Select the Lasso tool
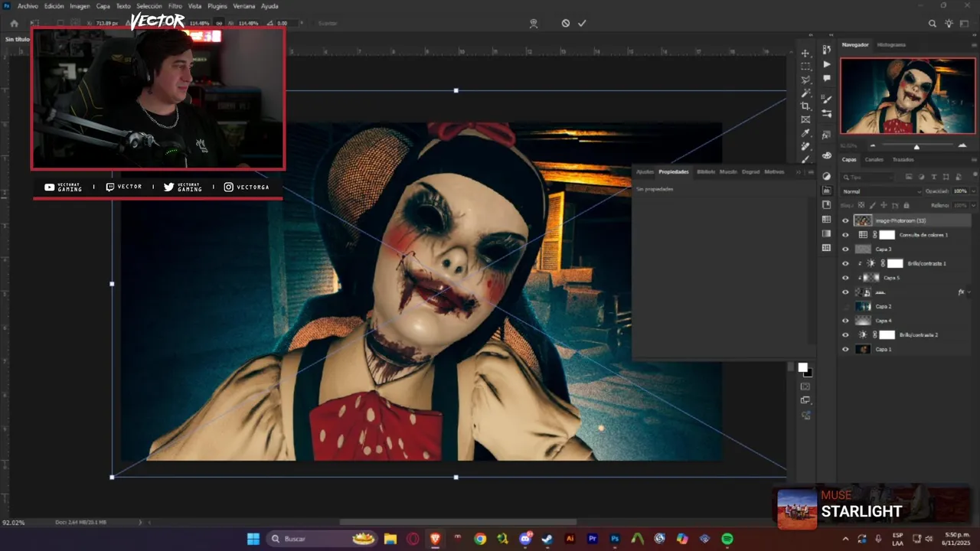This screenshot has width=980, height=551. coord(805,80)
